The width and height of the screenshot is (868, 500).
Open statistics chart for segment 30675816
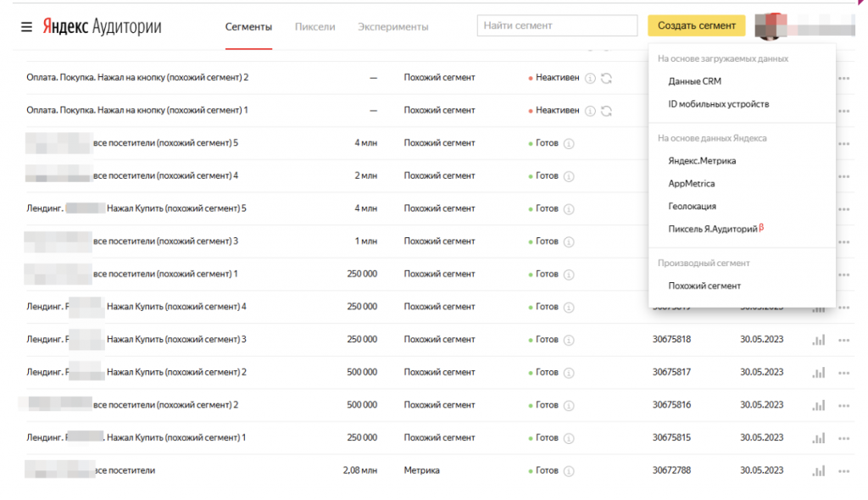click(818, 405)
